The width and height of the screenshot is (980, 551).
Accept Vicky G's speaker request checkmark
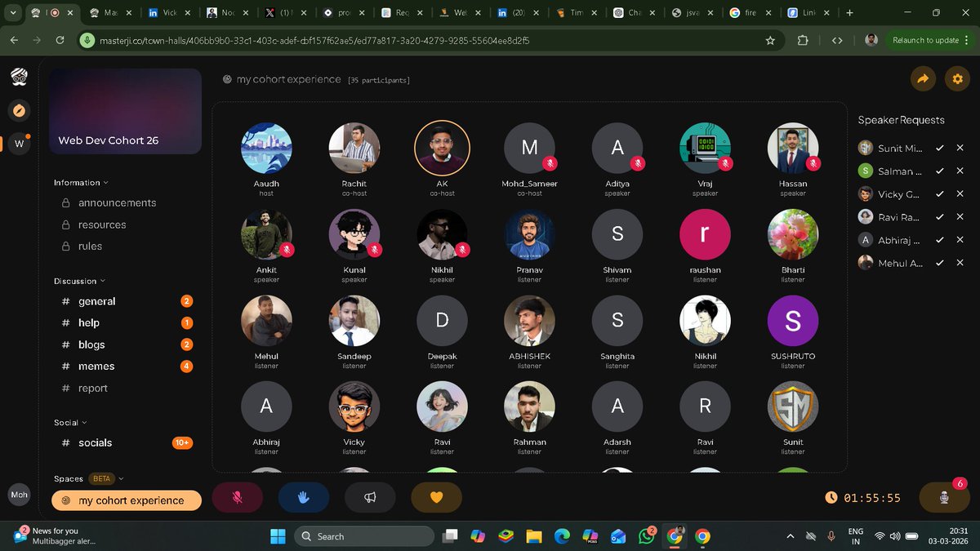pos(940,193)
